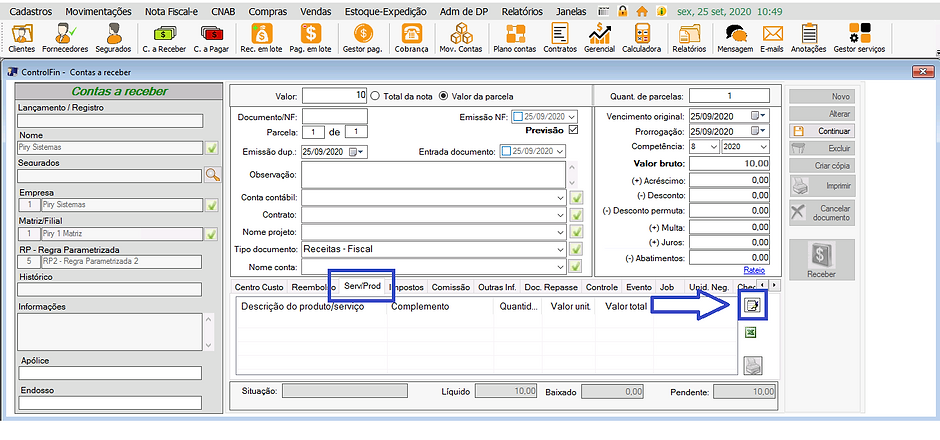
Task: Open C. a Pagar toolbar icon
Action: pos(211,38)
